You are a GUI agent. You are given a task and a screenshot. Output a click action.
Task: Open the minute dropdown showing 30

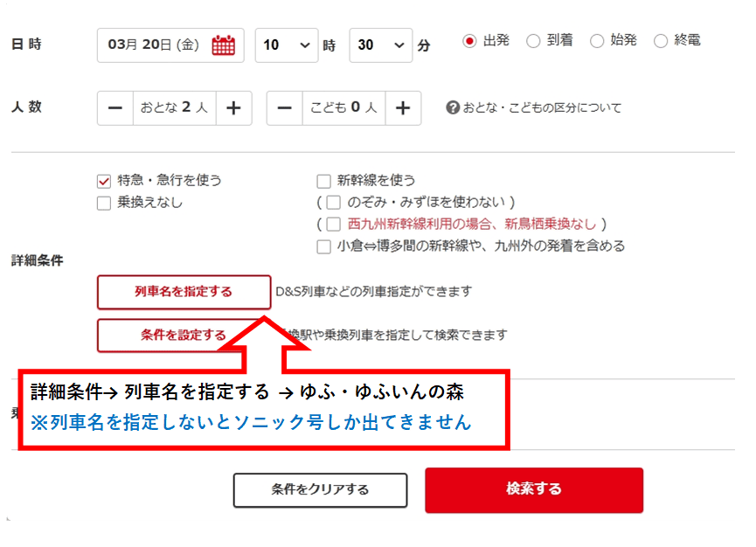(x=381, y=45)
